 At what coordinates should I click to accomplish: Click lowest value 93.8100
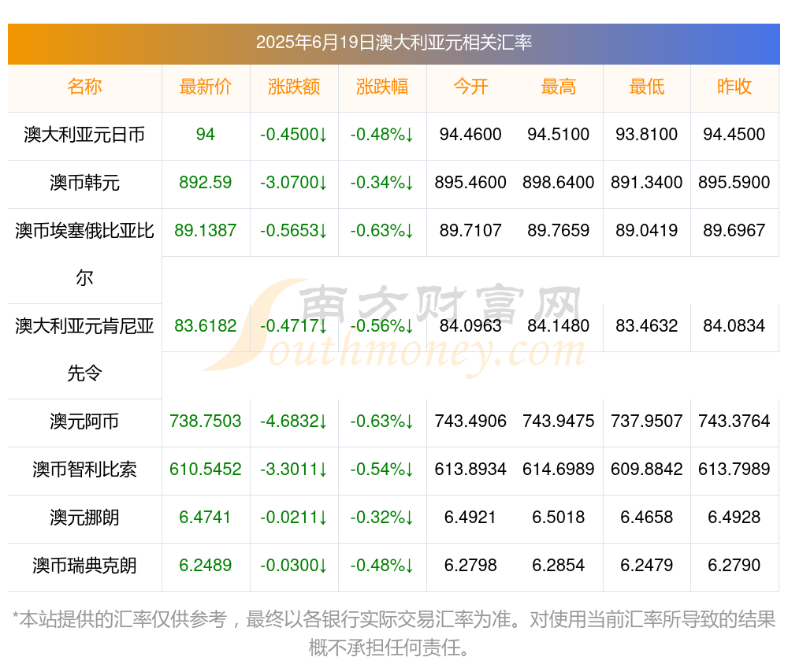pos(647,135)
